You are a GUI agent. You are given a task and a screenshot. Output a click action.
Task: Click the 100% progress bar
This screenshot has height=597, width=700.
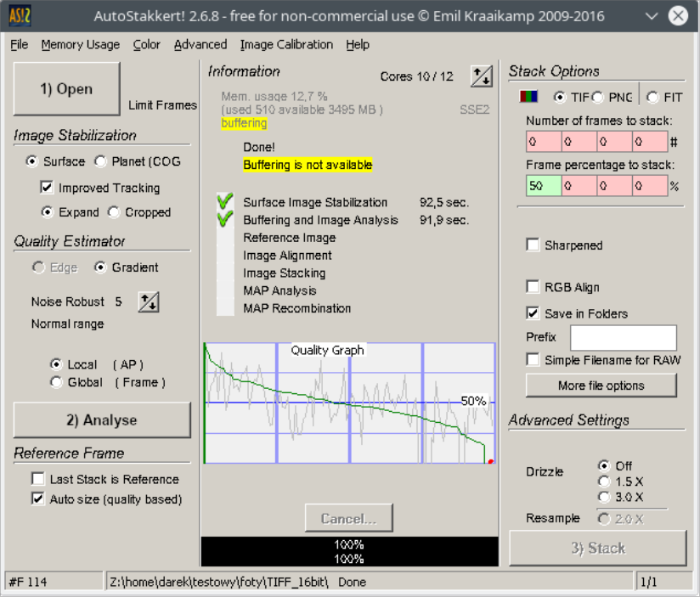tap(349, 551)
